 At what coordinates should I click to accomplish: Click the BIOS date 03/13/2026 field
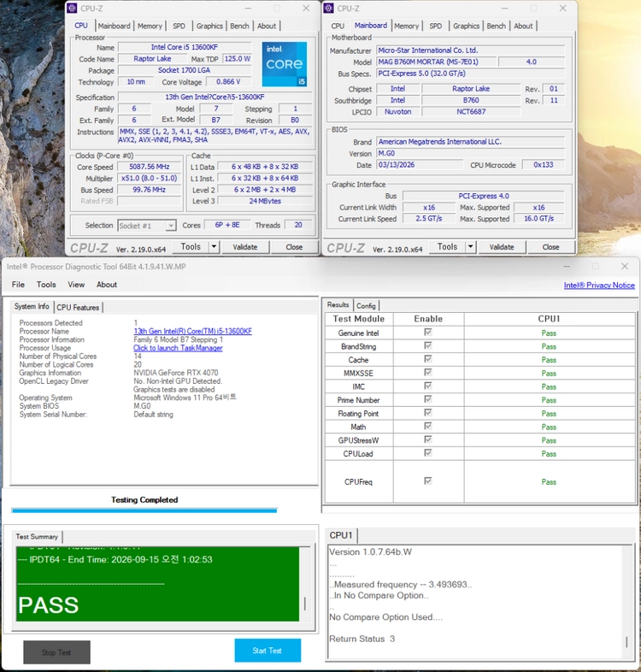(x=420, y=165)
